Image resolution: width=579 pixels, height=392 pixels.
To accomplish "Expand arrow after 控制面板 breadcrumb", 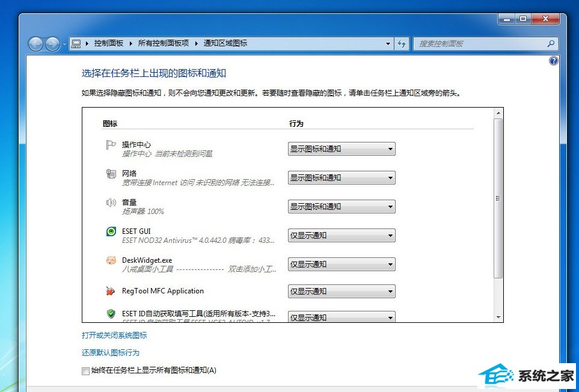I will (130, 43).
